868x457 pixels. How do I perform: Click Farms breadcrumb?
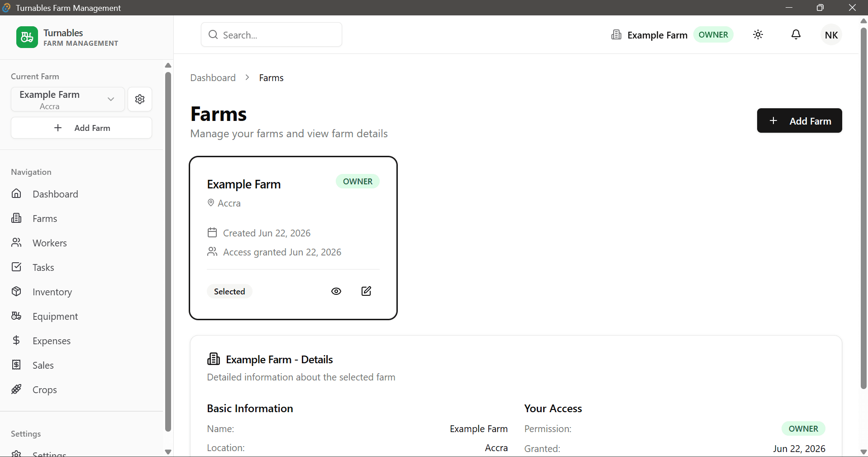pos(271,78)
